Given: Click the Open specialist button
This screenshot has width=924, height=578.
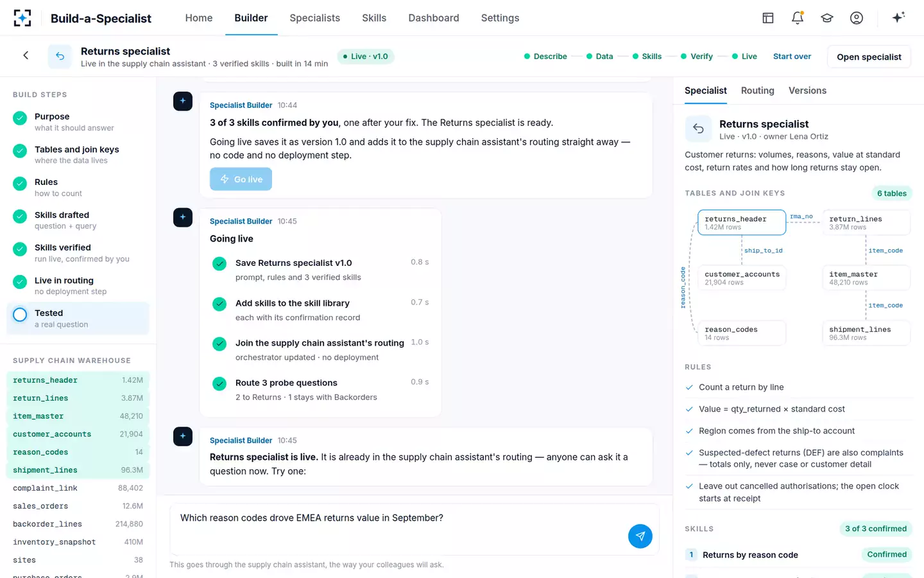Looking at the screenshot, I should (869, 57).
